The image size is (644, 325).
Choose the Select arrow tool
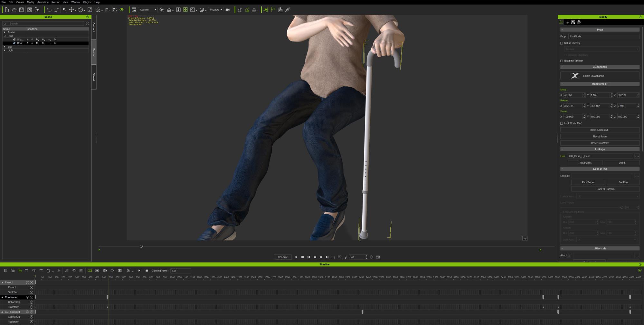[64, 10]
